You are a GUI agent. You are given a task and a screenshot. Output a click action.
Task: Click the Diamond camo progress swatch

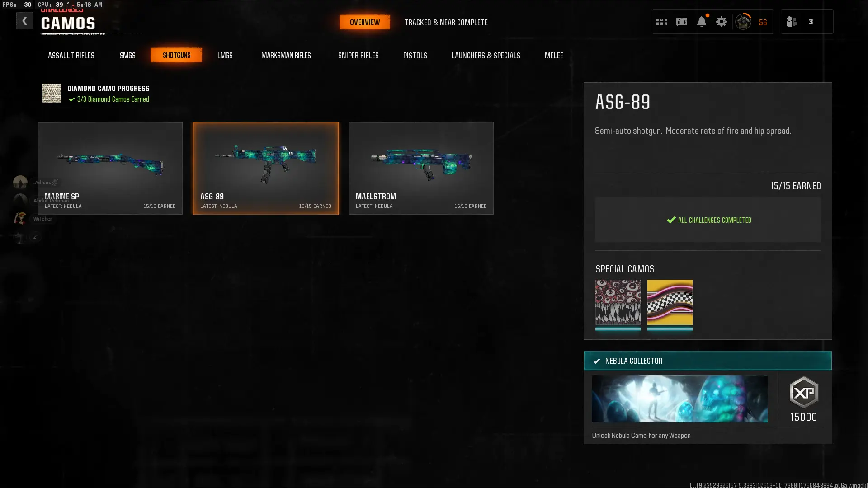coord(52,93)
